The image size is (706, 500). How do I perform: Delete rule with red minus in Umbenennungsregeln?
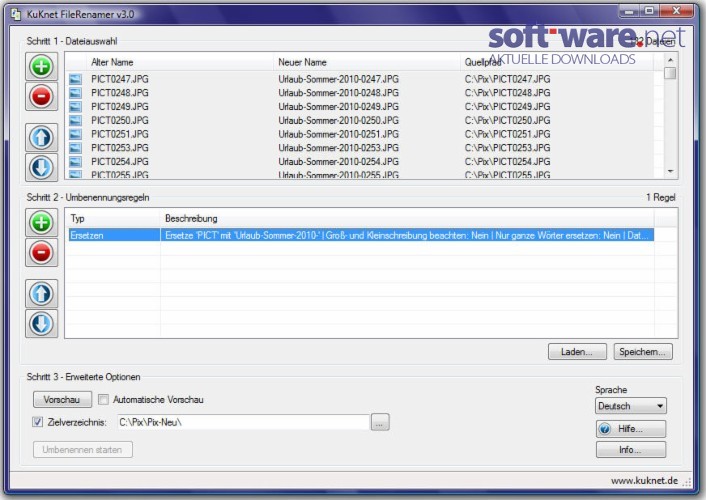point(41,252)
